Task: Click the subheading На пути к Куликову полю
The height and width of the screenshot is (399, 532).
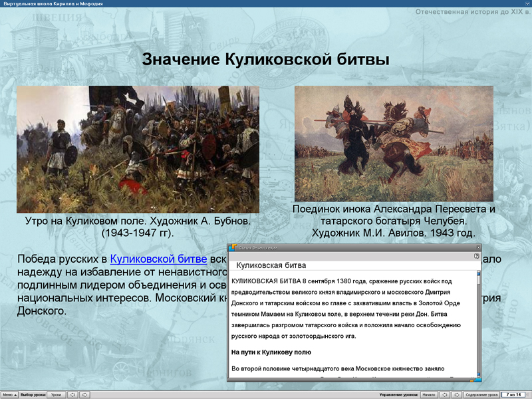Action: click(x=271, y=352)
